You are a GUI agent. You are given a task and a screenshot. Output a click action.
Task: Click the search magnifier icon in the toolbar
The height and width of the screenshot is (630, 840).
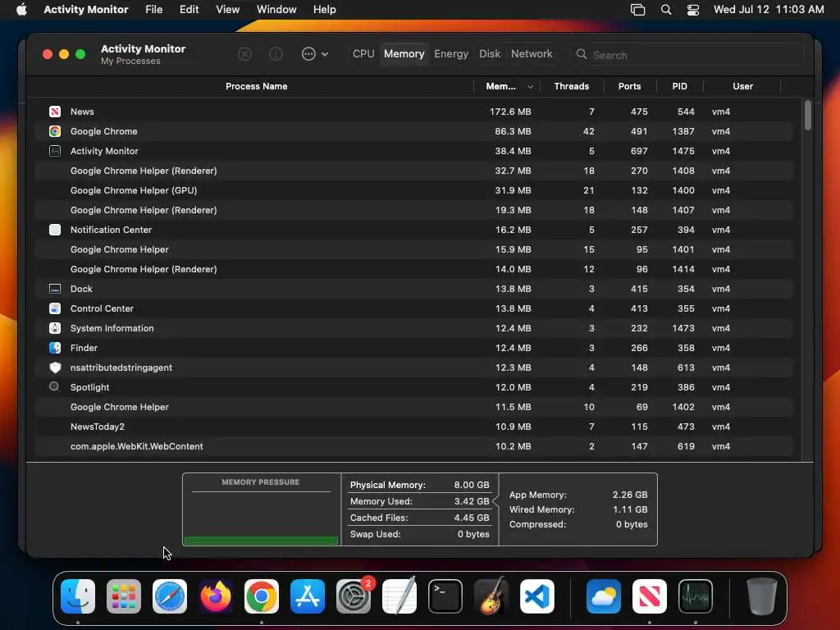pyautogui.click(x=582, y=54)
